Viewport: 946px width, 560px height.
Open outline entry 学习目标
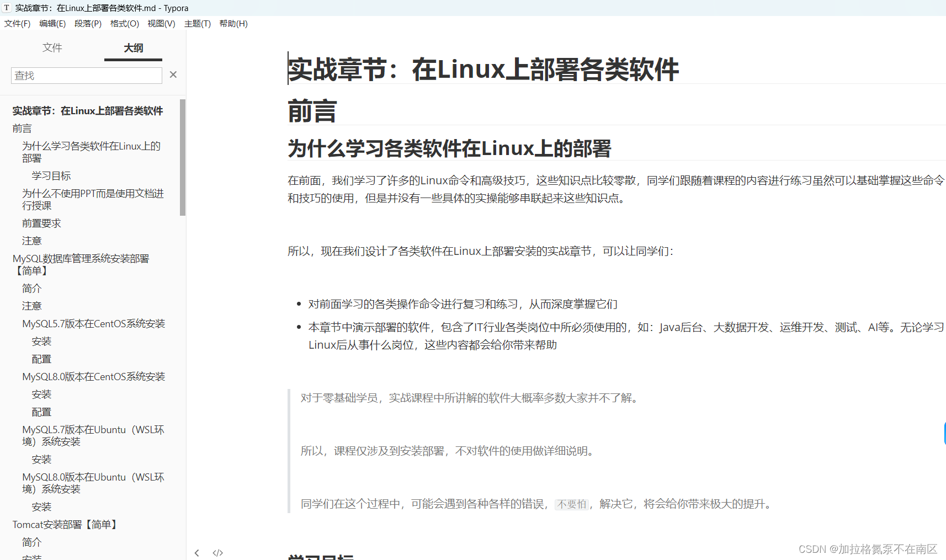51,176
